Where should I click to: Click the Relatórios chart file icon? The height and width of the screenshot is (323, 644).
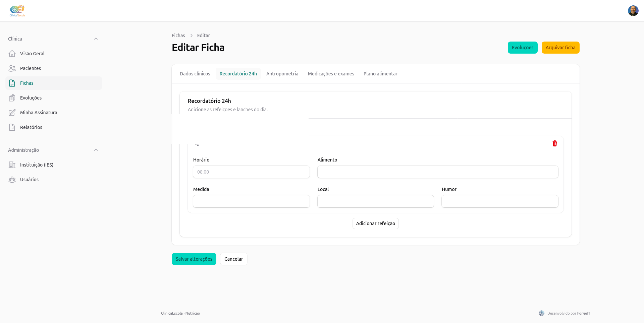coord(12,127)
